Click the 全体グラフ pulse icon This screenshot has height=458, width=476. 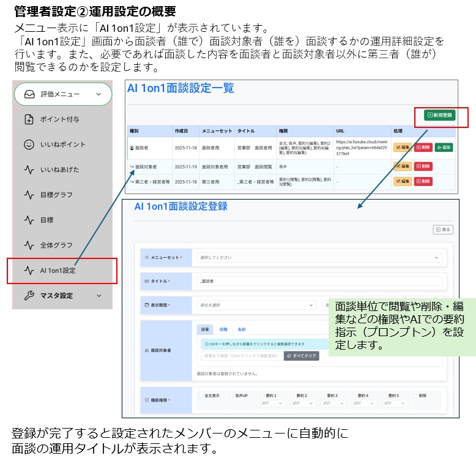coord(29,245)
